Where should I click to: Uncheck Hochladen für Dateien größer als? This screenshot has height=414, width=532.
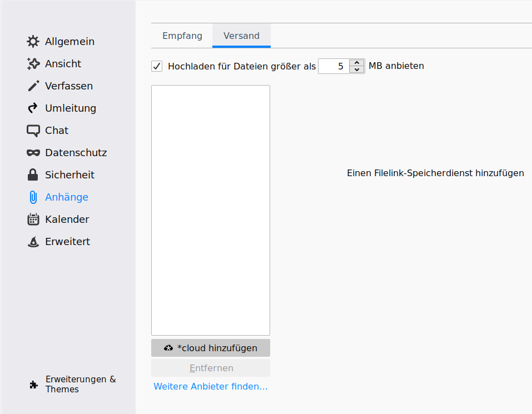(x=157, y=66)
